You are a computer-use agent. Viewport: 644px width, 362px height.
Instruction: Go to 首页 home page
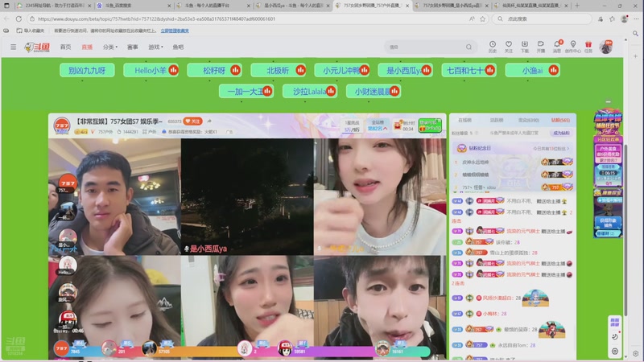66,47
